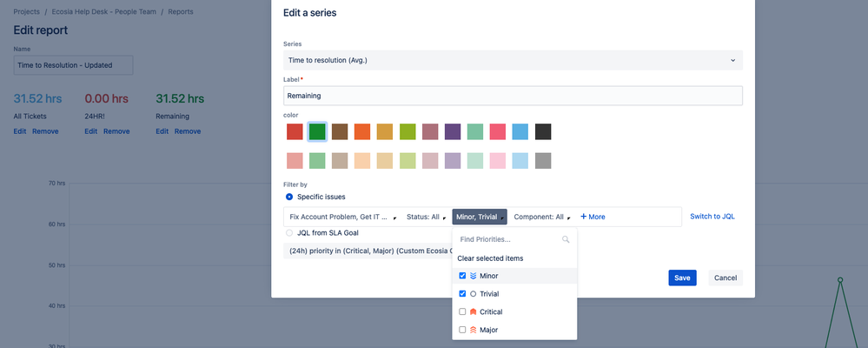Click the Critical priority orange icon
The height and width of the screenshot is (348, 868).
pyautogui.click(x=473, y=312)
